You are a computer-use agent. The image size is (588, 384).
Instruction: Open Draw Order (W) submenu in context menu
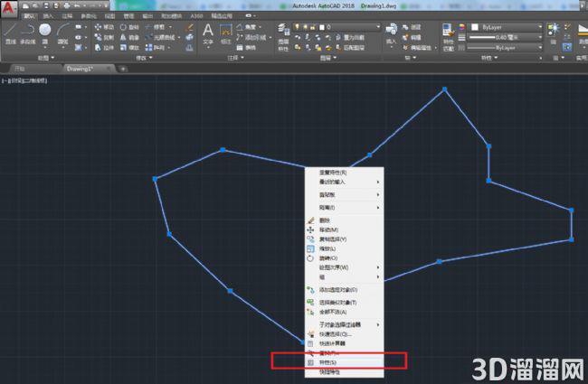pos(345,267)
